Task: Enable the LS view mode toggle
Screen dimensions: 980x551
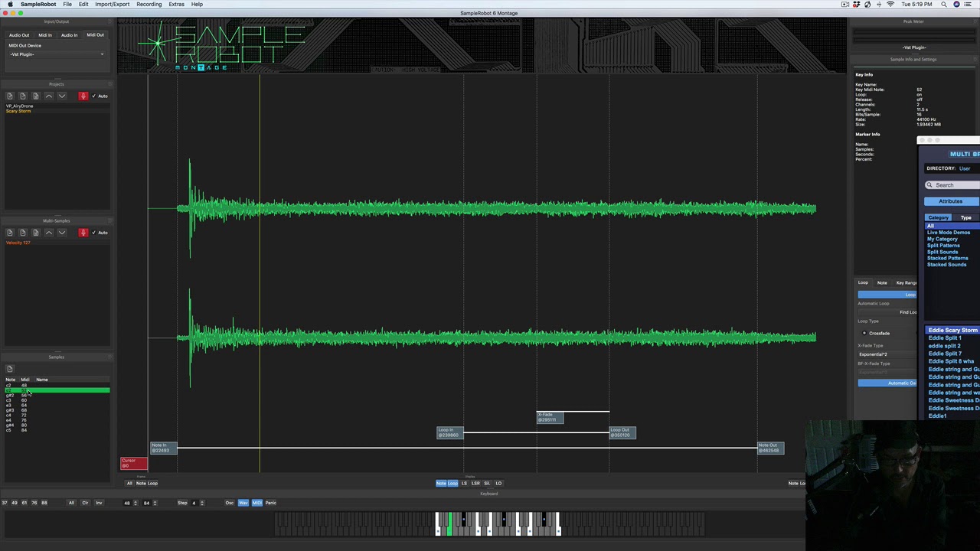Action: [464, 483]
